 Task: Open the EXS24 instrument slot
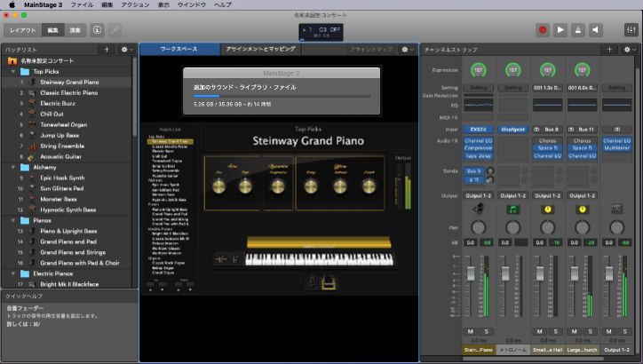478,130
